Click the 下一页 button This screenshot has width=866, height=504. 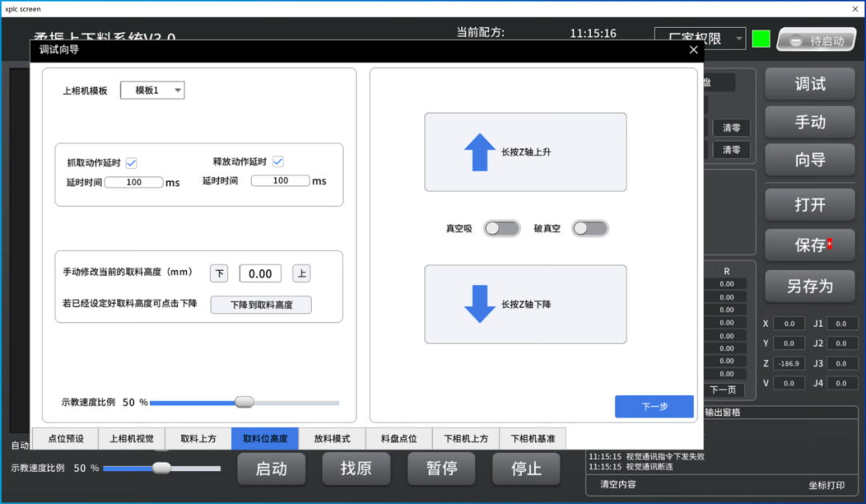coord(723,389)
